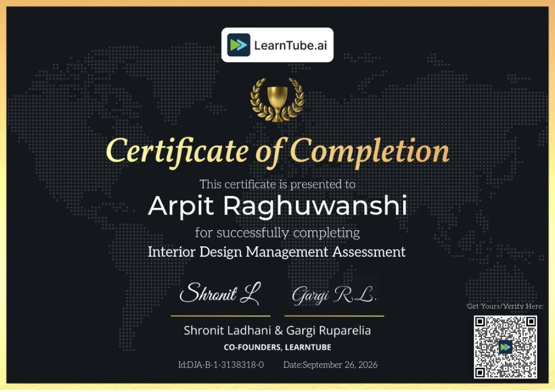Click the date 'September 26, 2026'

pyautogui.click(x=340, y=365)
